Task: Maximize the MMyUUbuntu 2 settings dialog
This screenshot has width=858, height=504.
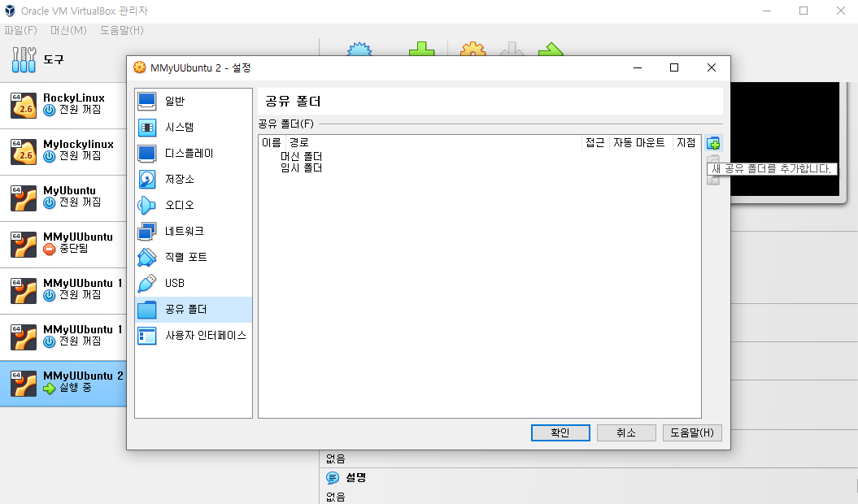Action: coord(674,67)
